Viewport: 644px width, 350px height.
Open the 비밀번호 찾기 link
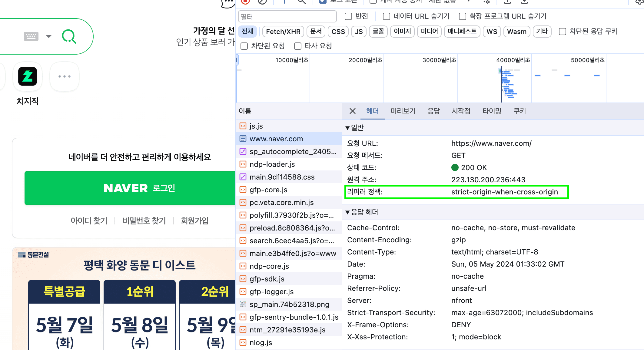coord(144,221)
